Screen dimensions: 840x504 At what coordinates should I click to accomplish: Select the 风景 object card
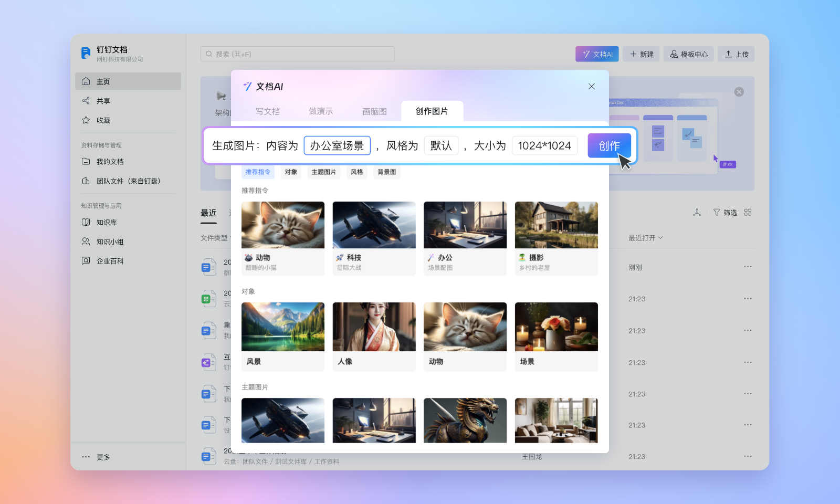[x=283, y=337]
